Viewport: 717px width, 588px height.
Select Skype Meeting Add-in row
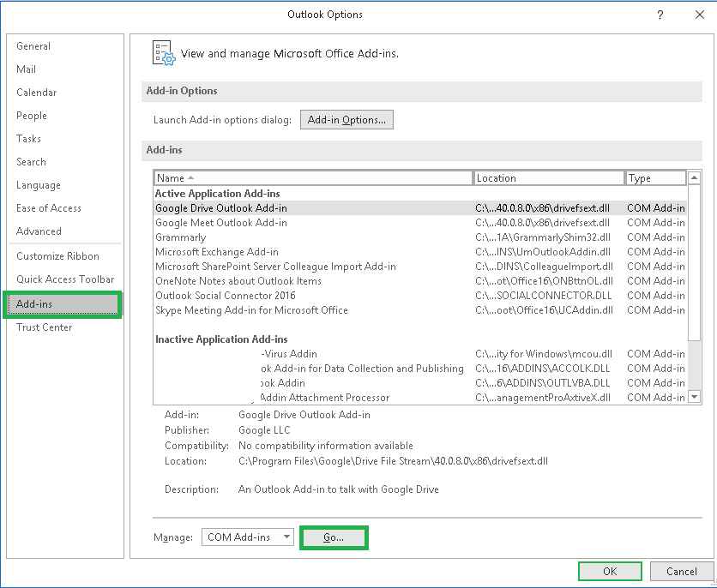[x=419, y=310]
